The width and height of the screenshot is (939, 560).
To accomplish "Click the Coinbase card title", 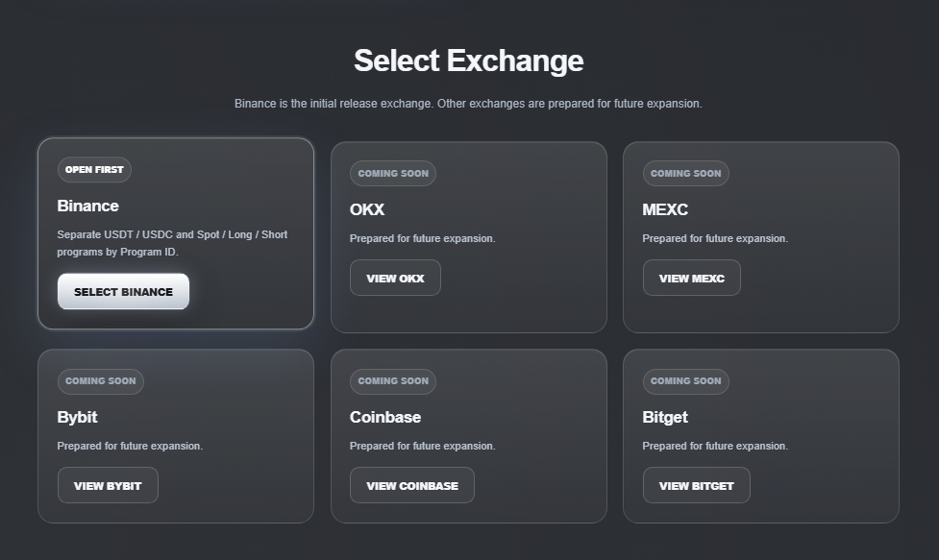I will [x=385, y=417].
